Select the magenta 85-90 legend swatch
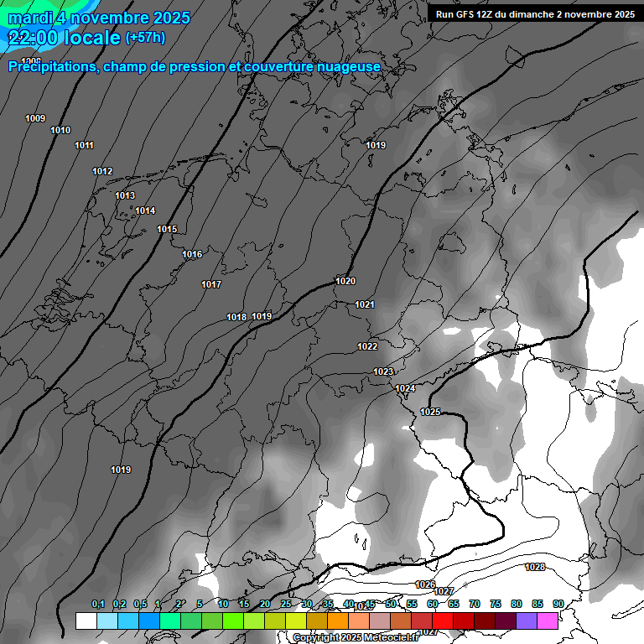This screenshot has width=644, height=644. pyautogui.click(x=548, y=621)
